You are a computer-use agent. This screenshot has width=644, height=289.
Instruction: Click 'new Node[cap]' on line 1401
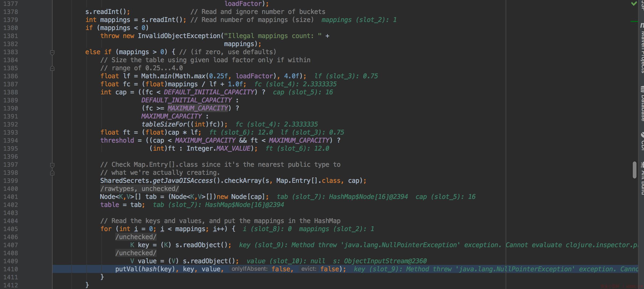click(241, 197)
